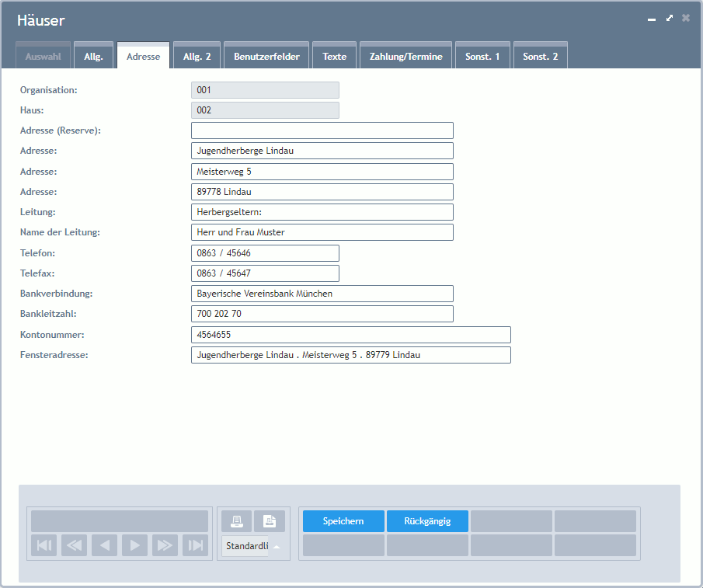Click the Telefon number field

(265, 253)
